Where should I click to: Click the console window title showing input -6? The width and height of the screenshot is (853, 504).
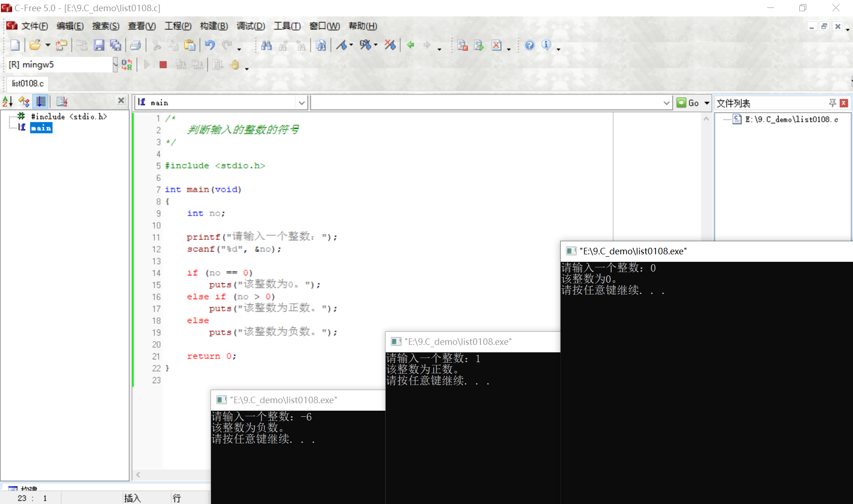coord(283,400)
